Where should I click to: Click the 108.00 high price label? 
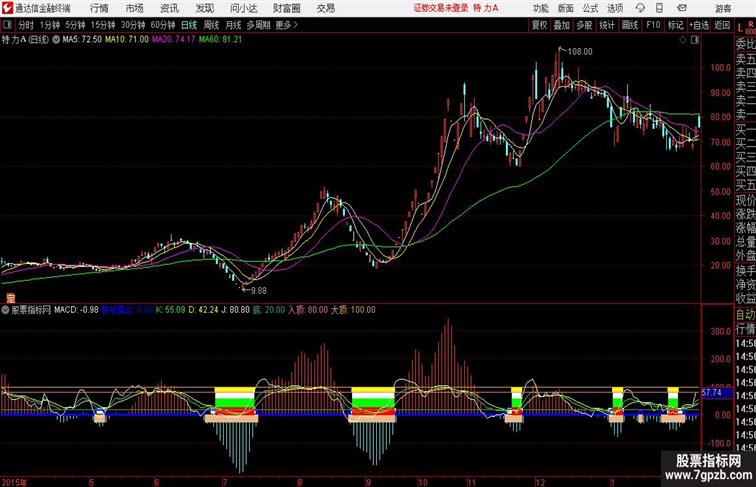click(x=580, y=52)
